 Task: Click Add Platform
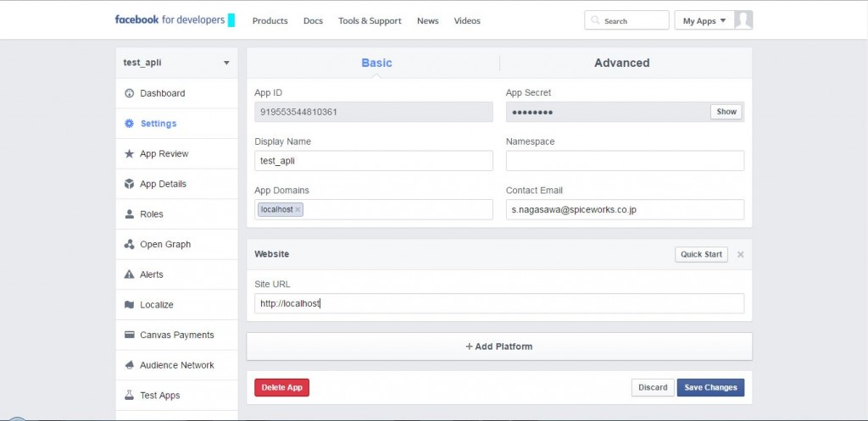tap(499, 346)
